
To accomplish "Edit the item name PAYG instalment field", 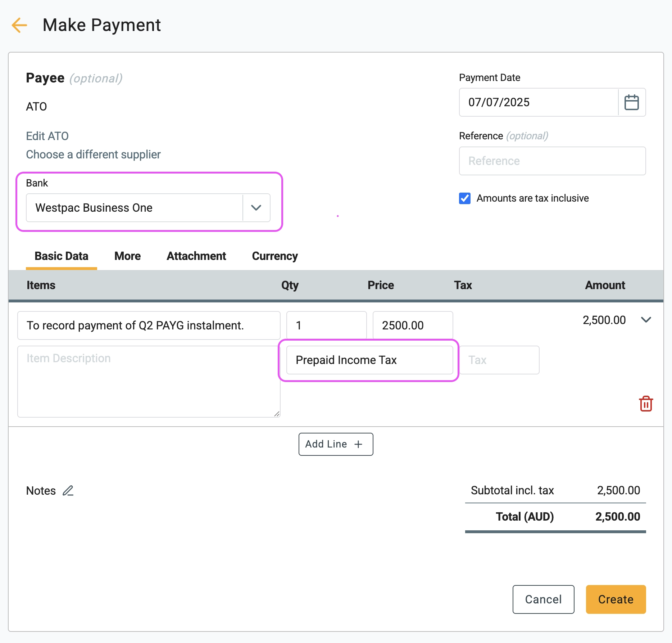I will 149,325.
